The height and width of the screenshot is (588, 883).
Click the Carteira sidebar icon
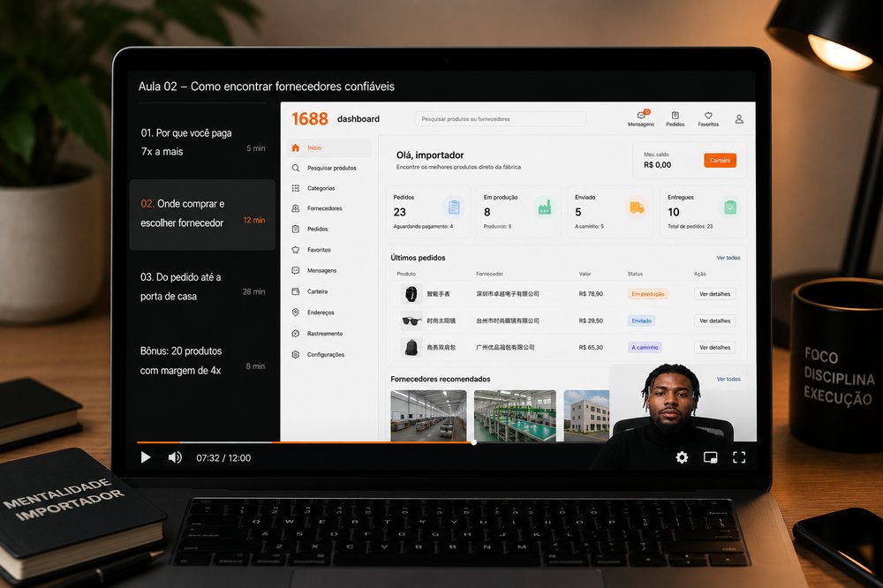[x=296, y=291]
